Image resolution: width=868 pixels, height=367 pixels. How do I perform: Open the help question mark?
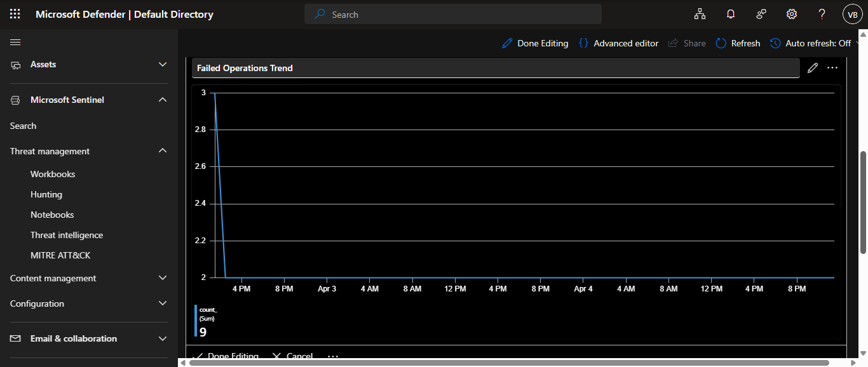822,14
